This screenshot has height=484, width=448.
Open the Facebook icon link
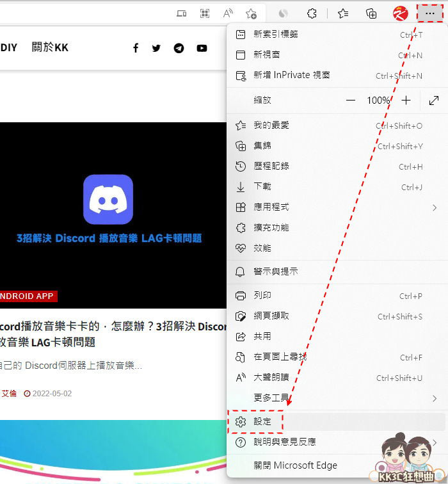136,48
